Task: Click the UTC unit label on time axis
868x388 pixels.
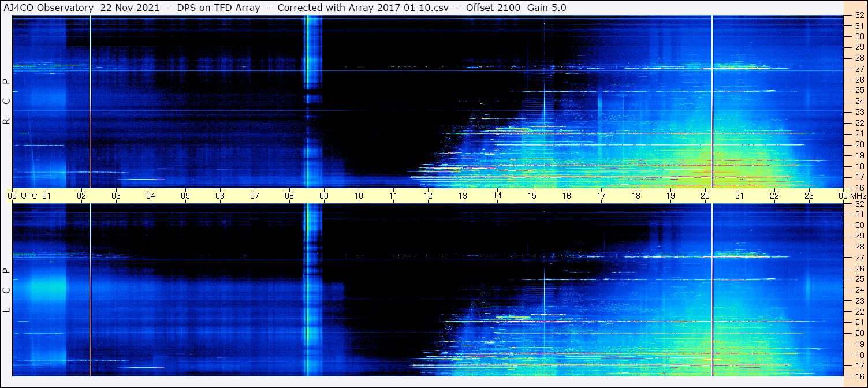Action: click(29, 196)
